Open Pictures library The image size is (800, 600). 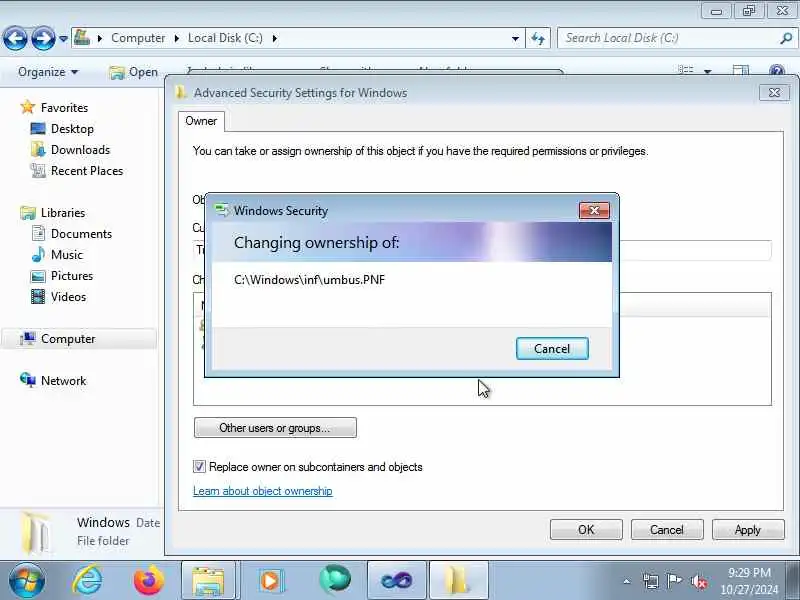coord(72,276)
